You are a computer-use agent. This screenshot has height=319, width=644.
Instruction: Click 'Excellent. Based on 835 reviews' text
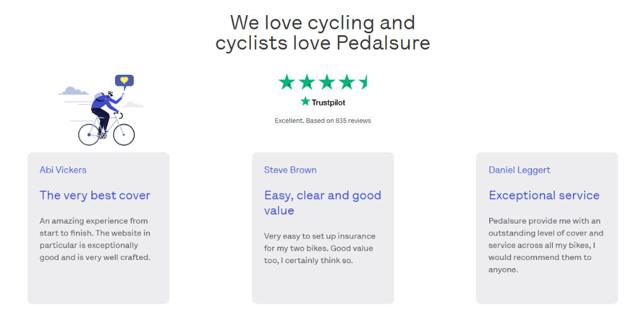click(323, 121)
